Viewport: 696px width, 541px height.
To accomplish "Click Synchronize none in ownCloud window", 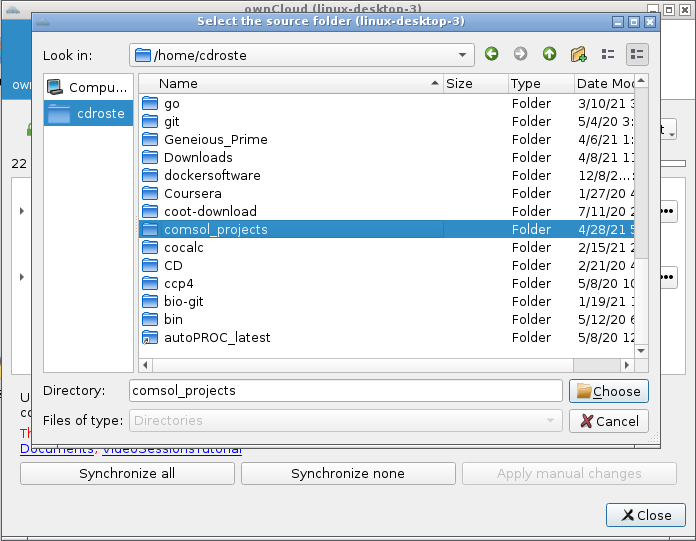I will (348, 474).
